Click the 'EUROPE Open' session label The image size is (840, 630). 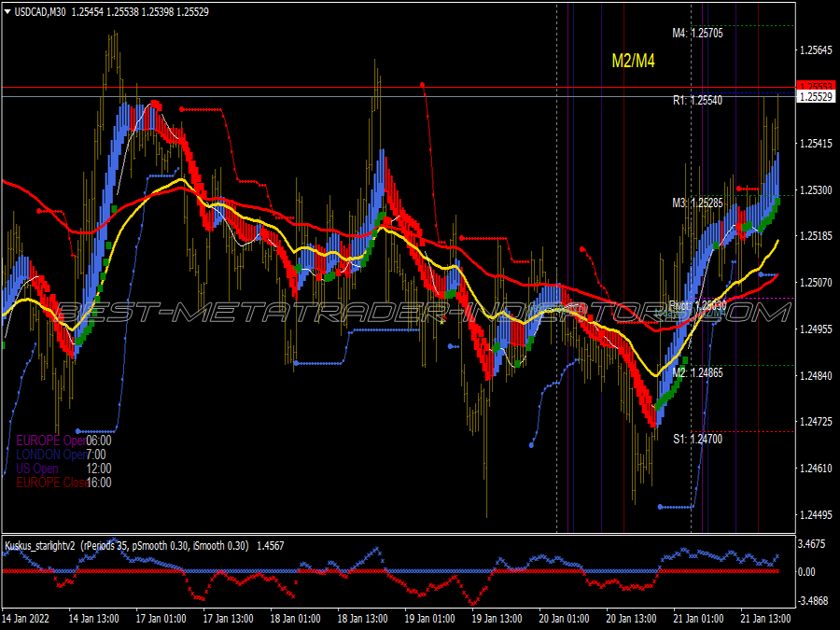pyautogui.click(x=51, y=441)
